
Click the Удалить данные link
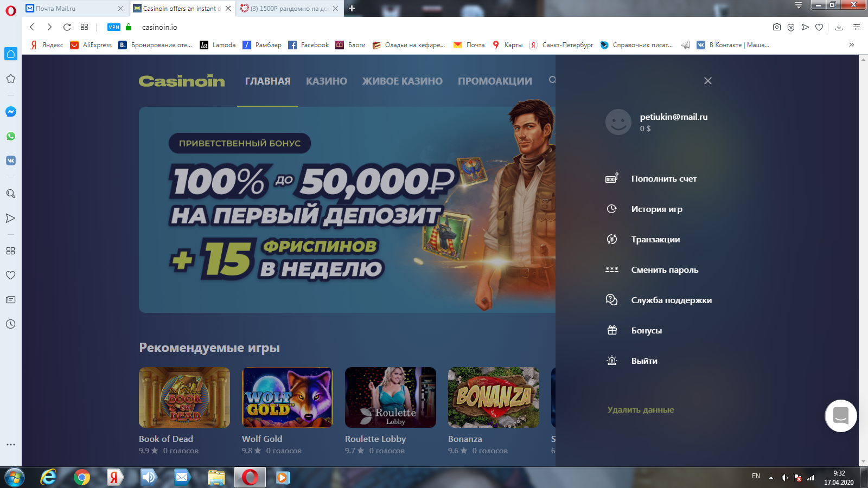tap(641, 410)
